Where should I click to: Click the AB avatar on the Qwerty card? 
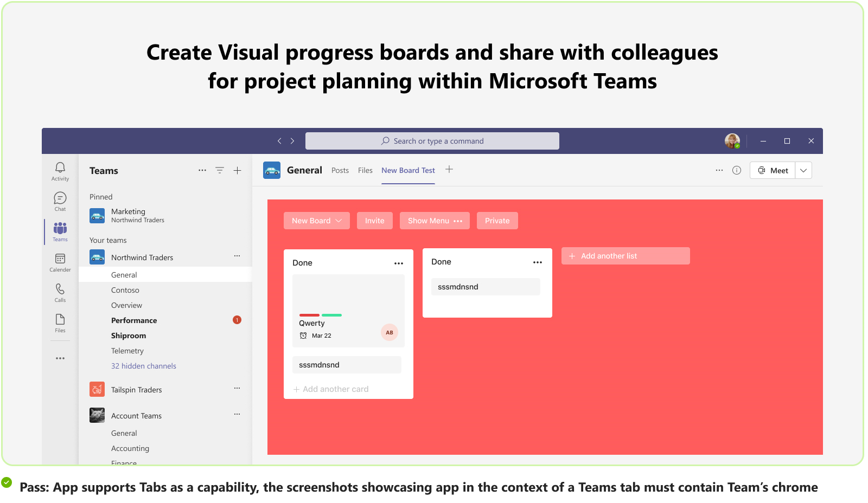389,332
